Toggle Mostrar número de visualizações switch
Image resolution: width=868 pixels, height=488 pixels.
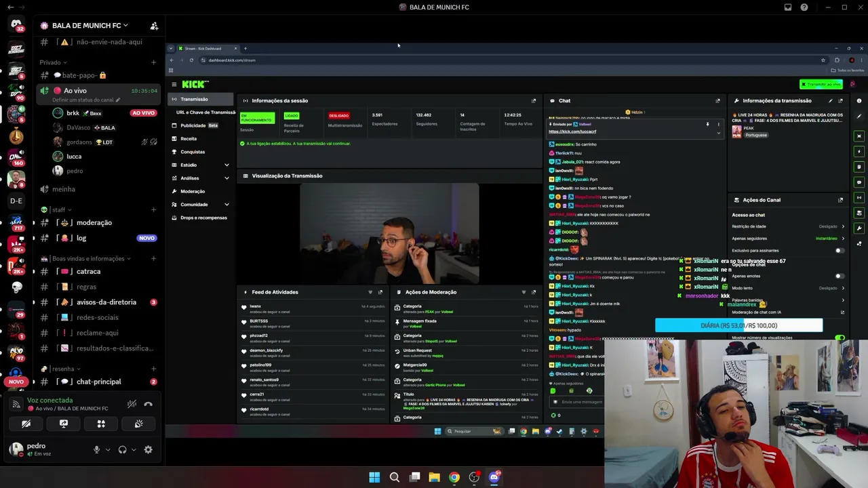[840, 338]
